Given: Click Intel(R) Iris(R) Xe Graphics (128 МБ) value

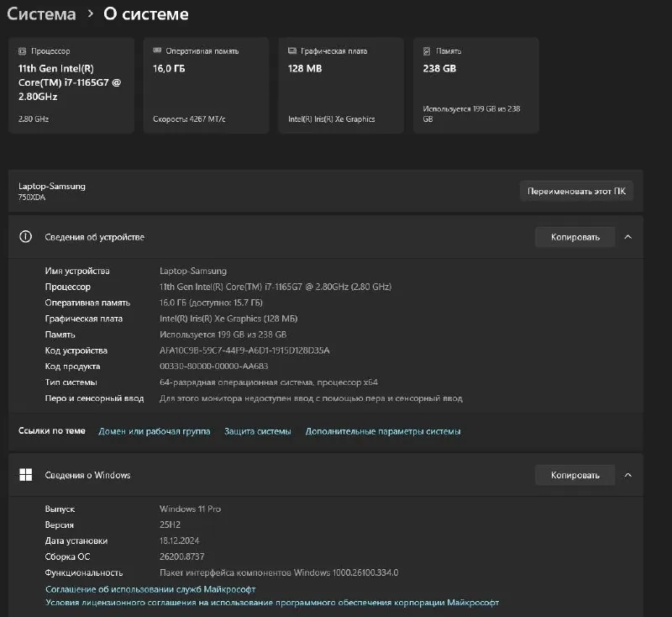Looking at the screenshot, I should pos(228,319).
